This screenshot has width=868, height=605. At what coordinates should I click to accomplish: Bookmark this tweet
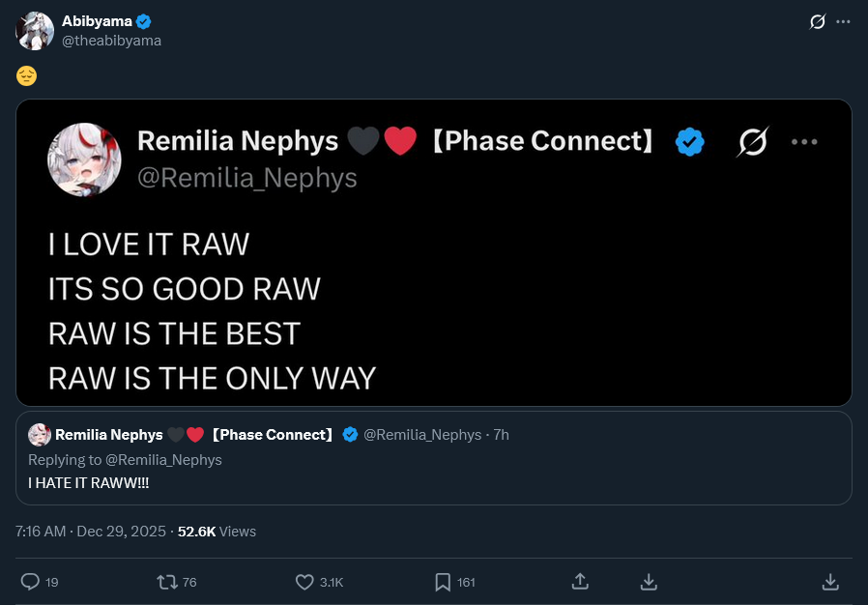click(x=443, y=582)
